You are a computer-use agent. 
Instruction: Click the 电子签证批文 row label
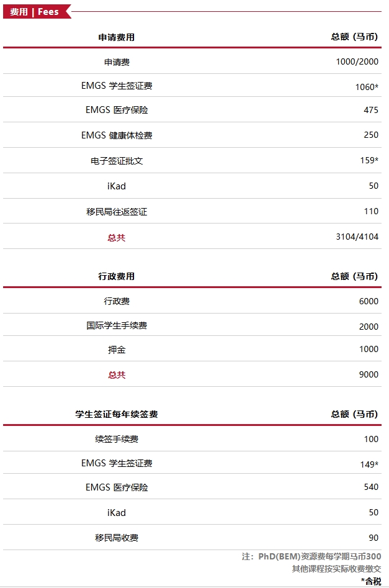(117, 161)
